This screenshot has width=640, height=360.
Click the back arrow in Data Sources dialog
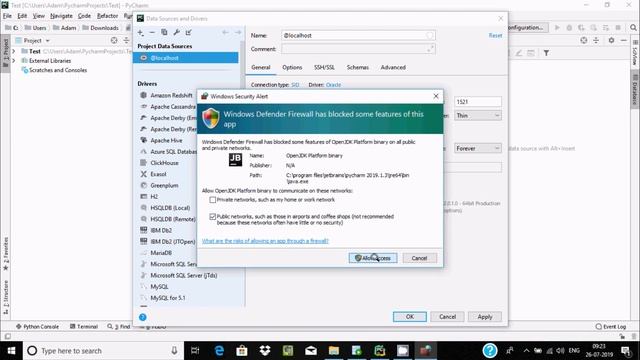(x=225, y=32)
